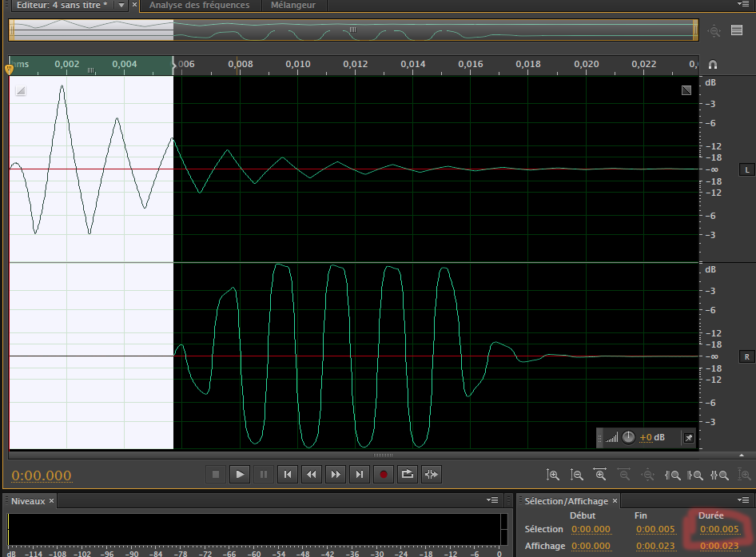Screen dimensions: 756x557
Task: Jump to clip start with previous button
Action: click(x=287, y=474)
